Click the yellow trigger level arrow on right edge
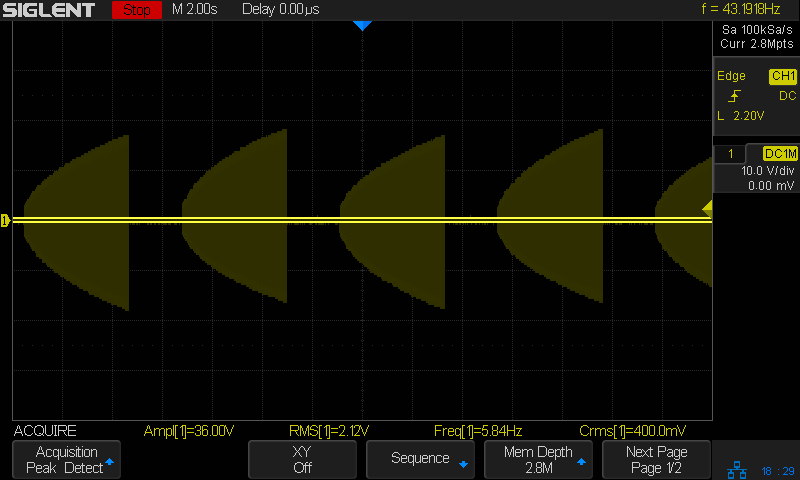 (x=707, y=208)
